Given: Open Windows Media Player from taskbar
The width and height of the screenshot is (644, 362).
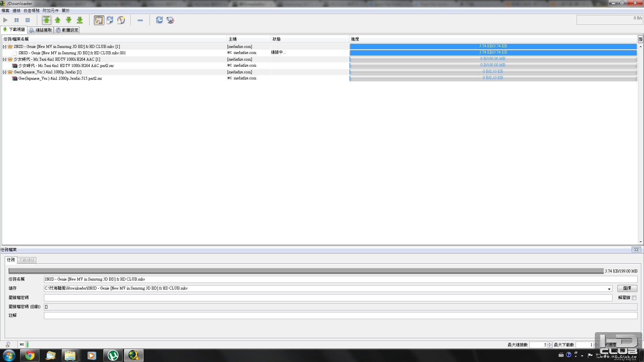Looking at the screenshot, I should click(92, 356).
